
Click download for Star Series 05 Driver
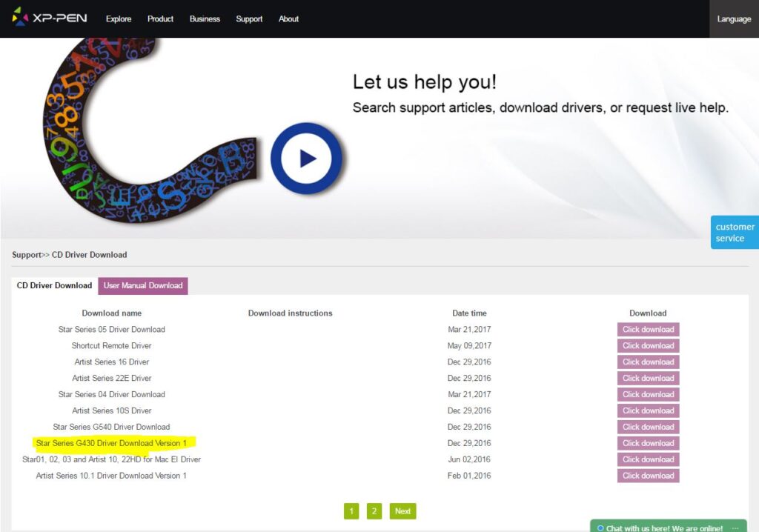click(648, 330)
